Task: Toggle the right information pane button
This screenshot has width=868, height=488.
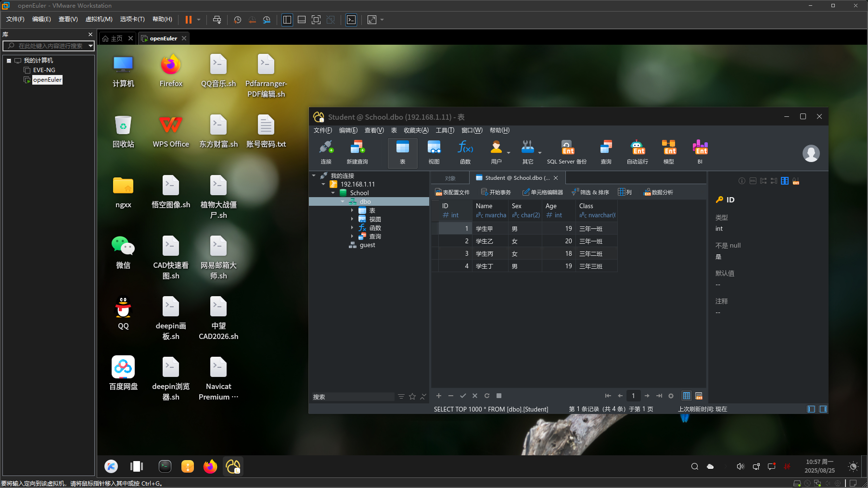Action: coord(823,409)
